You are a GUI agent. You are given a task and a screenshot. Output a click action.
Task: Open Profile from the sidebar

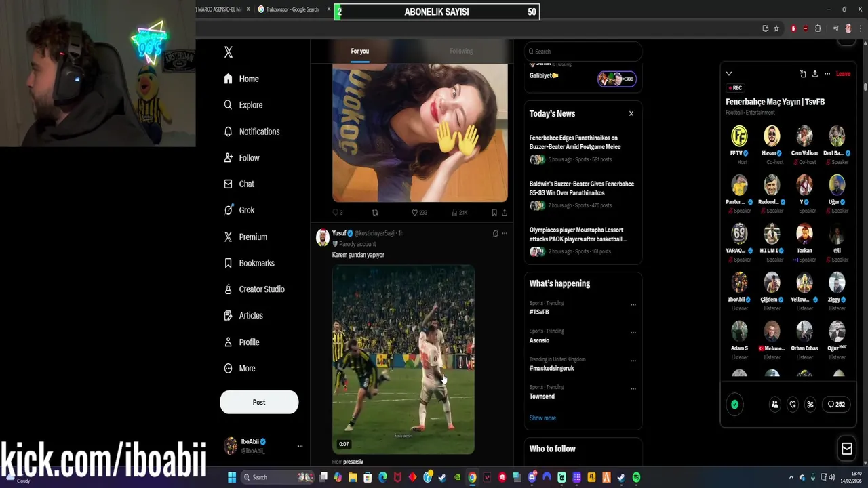(x=241, y=342)
